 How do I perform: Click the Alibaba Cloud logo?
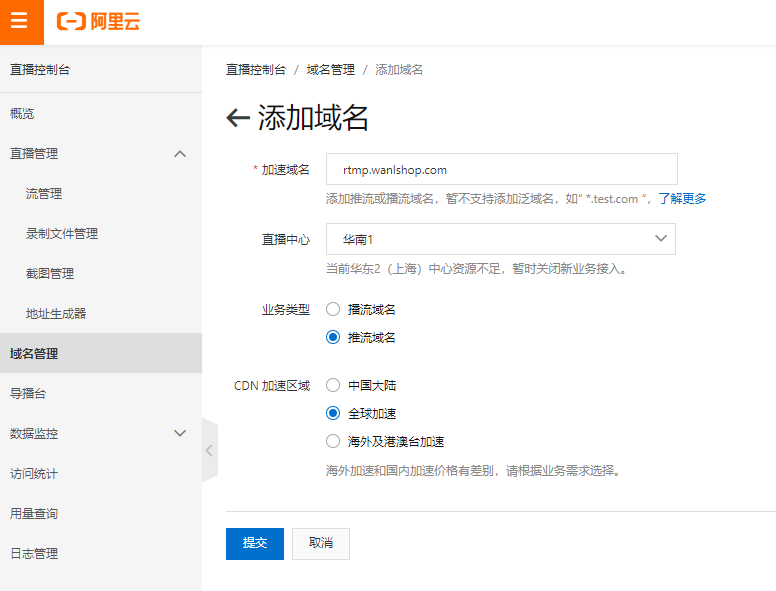[98, 21]
